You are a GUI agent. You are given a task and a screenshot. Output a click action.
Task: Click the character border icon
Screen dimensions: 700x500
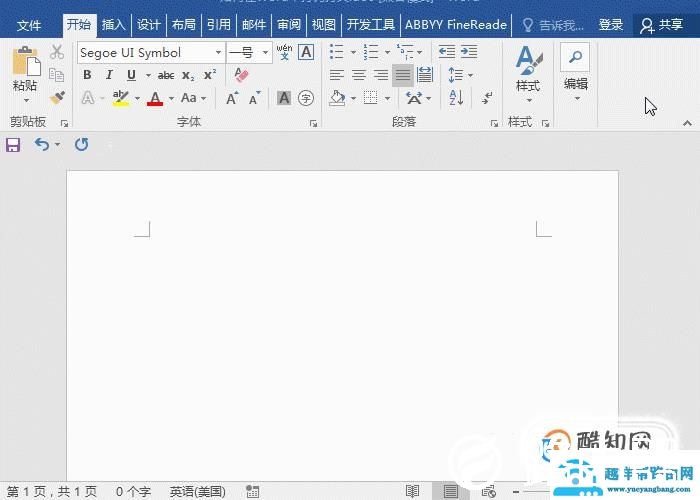306,52
